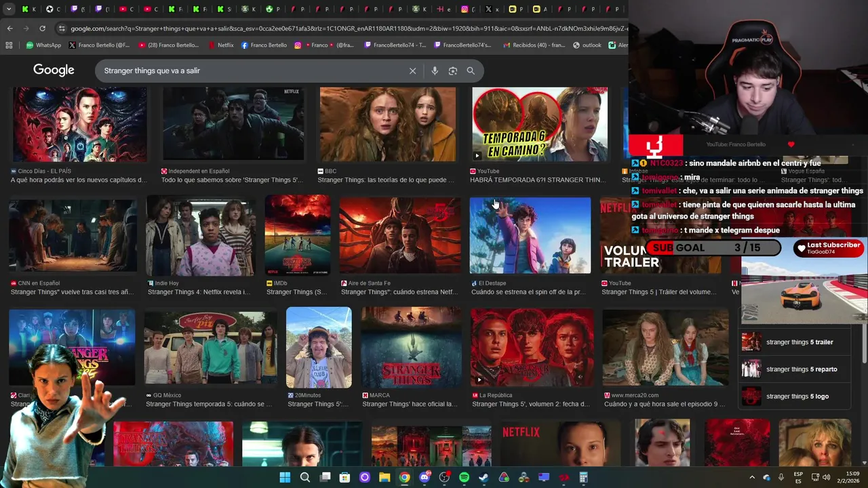Open File Explorer from the taskbar
The image size is (868, 488).
tap(384, 477)
